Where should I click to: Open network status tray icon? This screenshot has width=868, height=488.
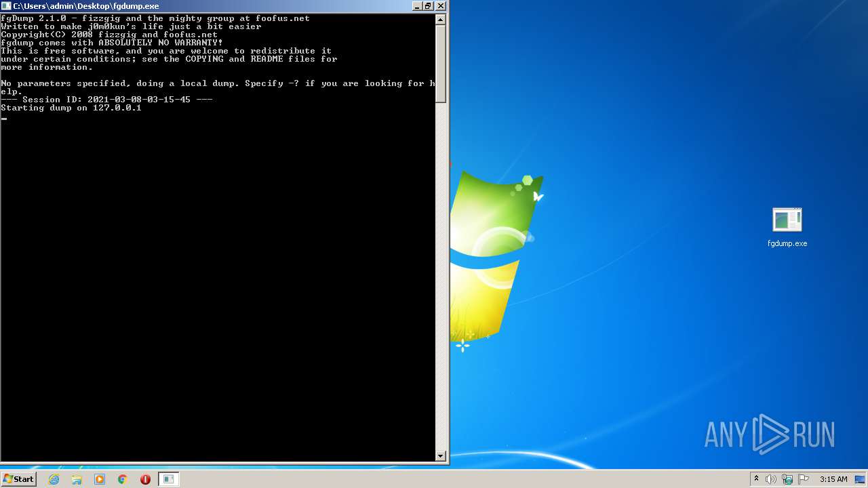[x=787, y=479]
